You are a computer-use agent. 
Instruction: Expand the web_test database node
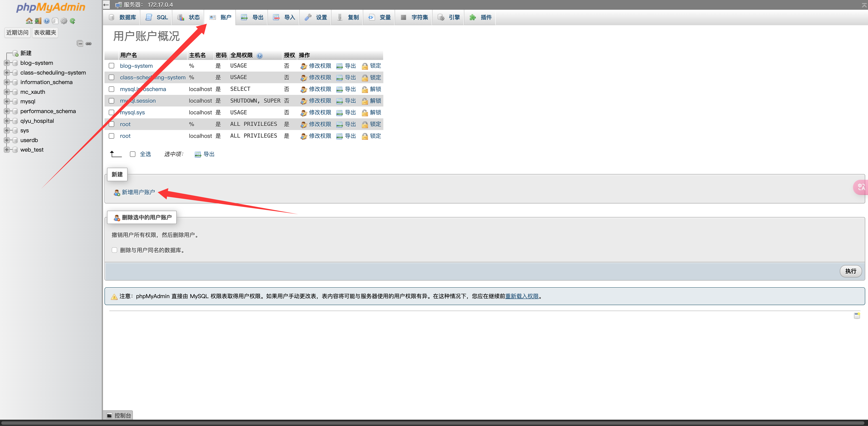[6, 150]
